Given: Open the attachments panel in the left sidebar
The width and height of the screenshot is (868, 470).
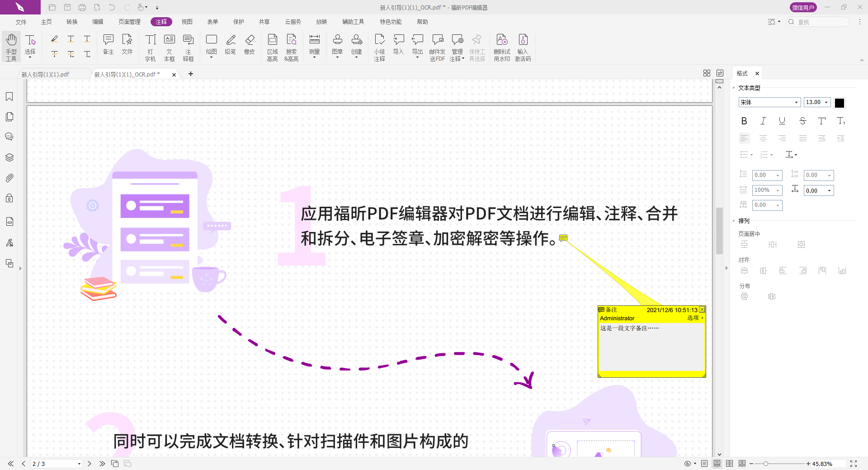Looking at the screenshot, I should click(x=9, y=178).
